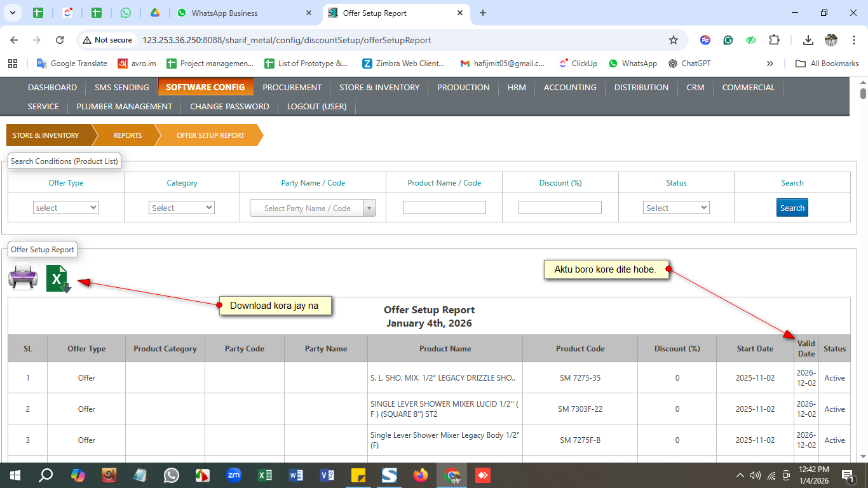Expand the Category select dropdown

click(x=182, y=208)
